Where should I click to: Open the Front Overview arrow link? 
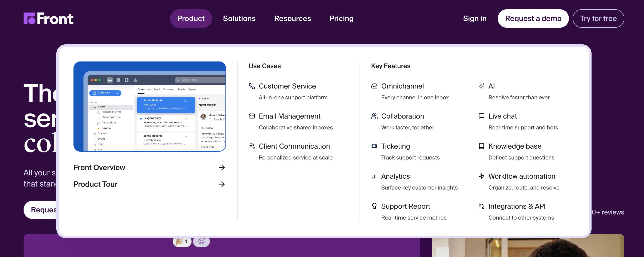pos(222,168)
